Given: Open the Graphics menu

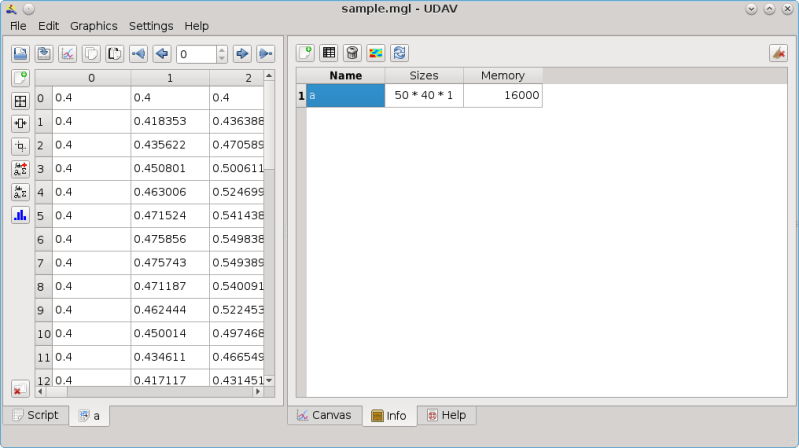Looking at the screenshot, I should tap(94, 26).
